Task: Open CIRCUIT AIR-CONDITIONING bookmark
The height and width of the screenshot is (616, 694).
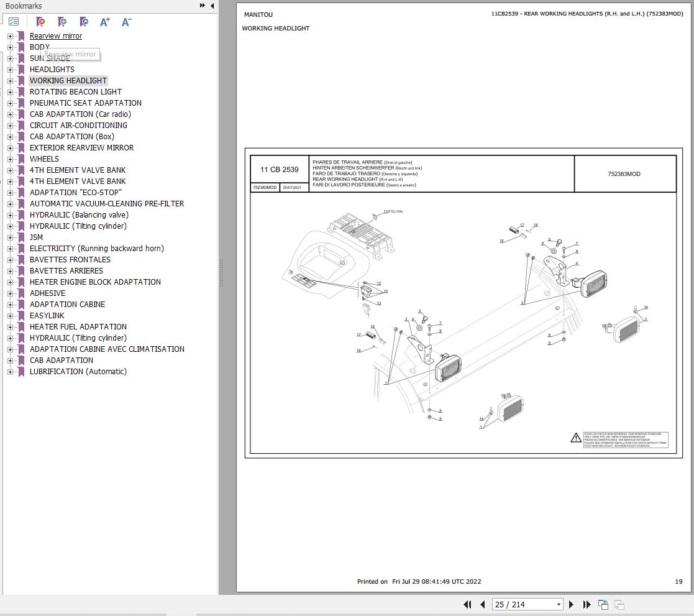Action: (78, 126)
